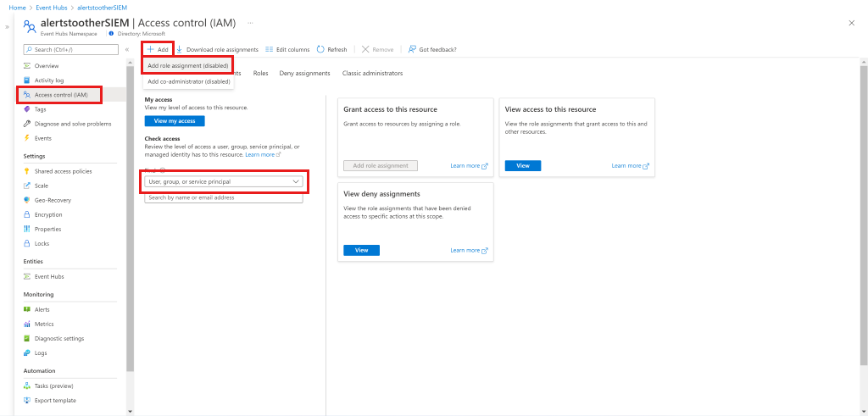Open the Diagnostic settings icon
The image size is (868, 416).
(x=26, y=339)
